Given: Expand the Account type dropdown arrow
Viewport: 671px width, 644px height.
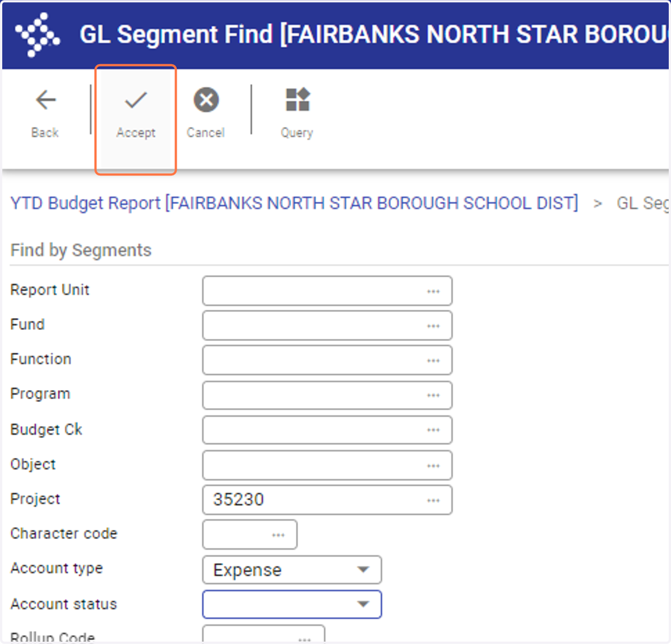Looking at the screenshot, I should pos(363,570).
